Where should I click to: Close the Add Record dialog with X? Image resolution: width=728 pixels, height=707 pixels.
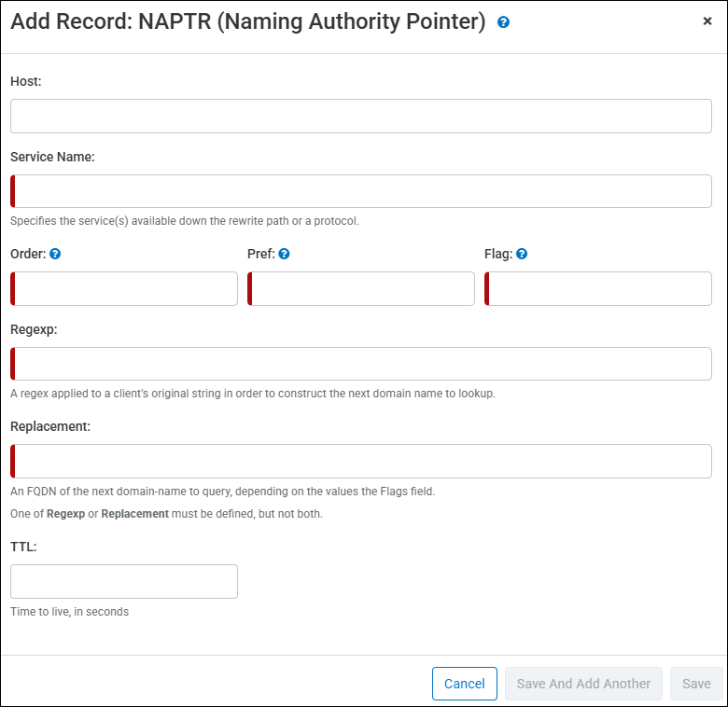pyautogui.click(x=707, y=21)
